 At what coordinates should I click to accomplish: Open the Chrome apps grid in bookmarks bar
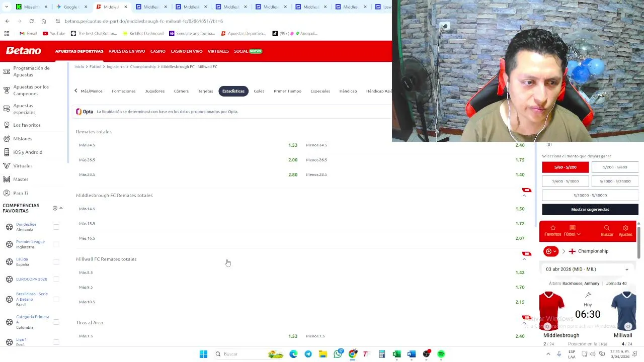click(7, 33)
